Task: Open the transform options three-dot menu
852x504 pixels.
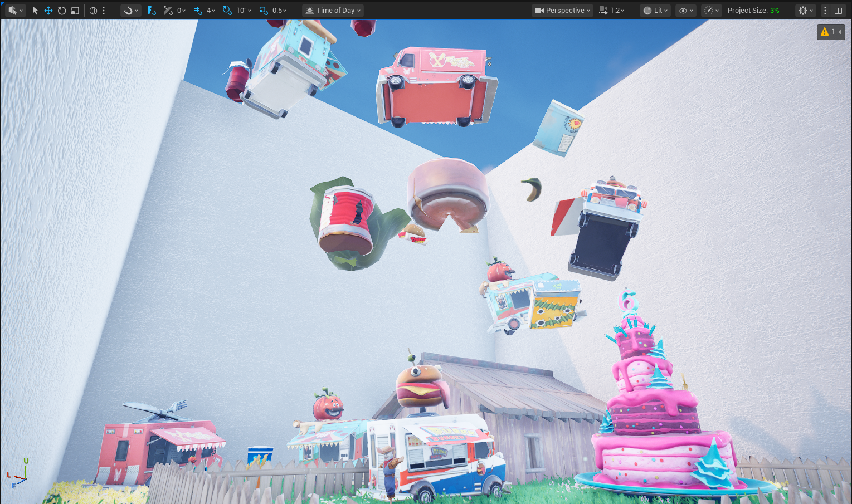Action: [x=104, y=11]
